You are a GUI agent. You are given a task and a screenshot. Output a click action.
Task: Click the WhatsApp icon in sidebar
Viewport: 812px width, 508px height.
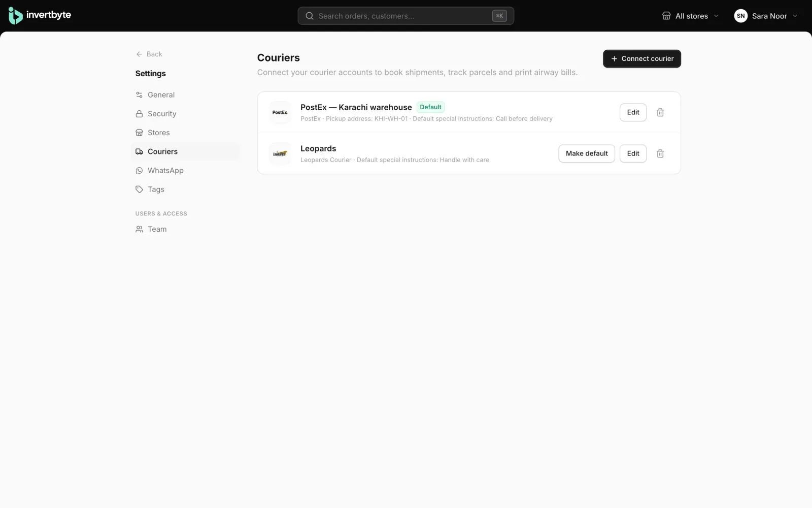click(x=139, y=170)
